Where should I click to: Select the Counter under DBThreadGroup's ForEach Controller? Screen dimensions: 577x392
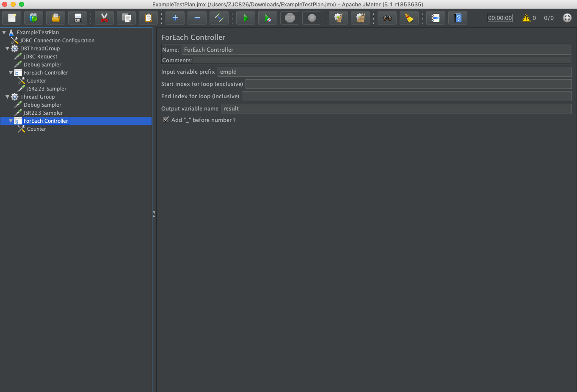coord(36,80)
